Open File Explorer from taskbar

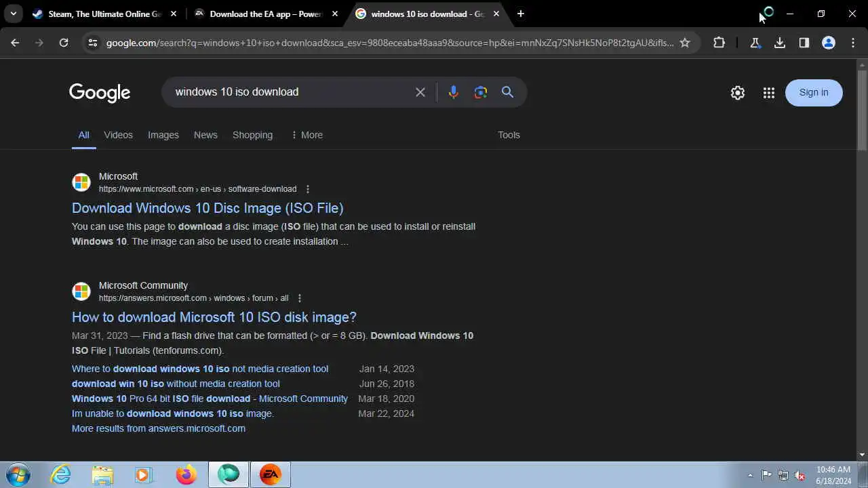point(102,475)
